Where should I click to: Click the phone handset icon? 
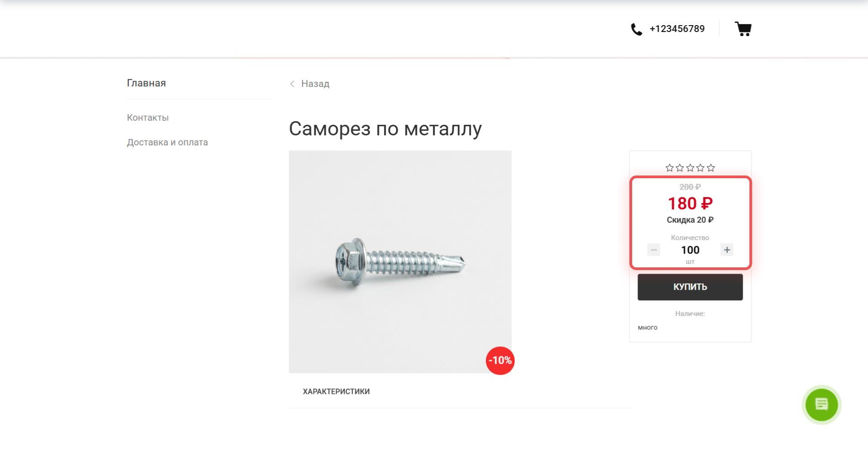pyautogui.click(x=636, y=29)
